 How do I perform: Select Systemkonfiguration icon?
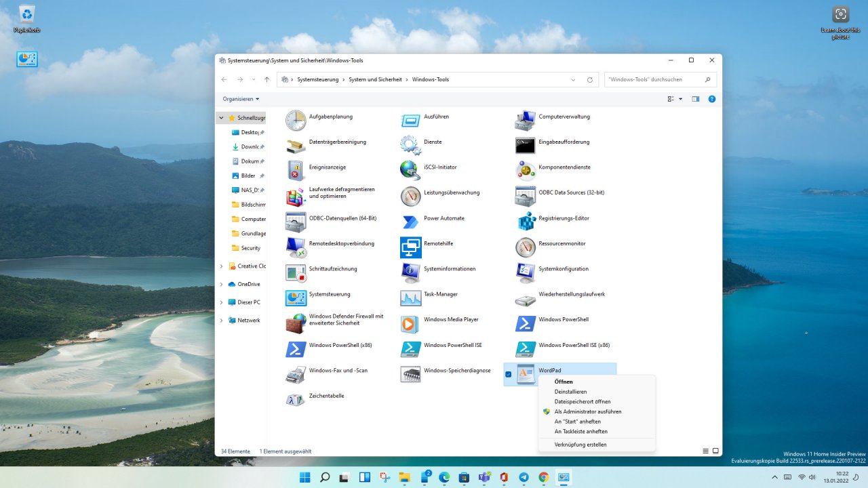pyautogui.click(x=526, y=272)
